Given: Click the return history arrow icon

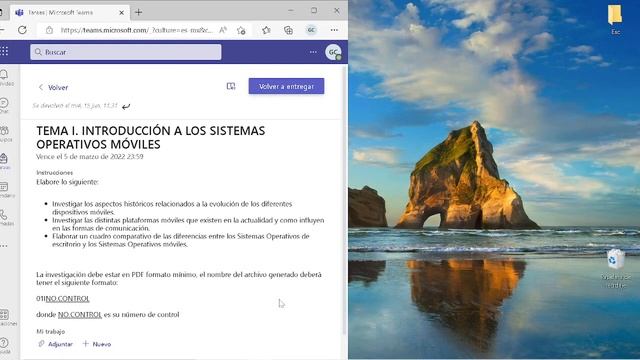Looking at the screenshot, I should 126,107.
